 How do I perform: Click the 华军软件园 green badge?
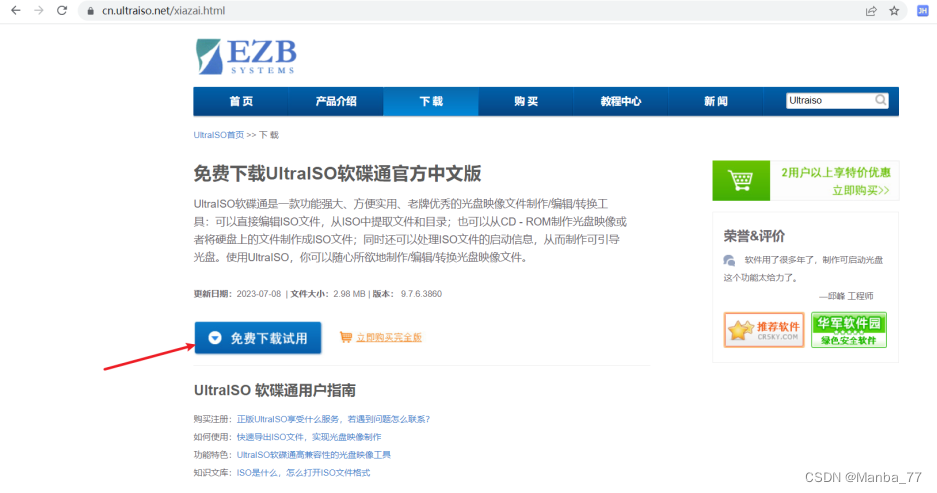pyautogui.click(x=849, y=330)
